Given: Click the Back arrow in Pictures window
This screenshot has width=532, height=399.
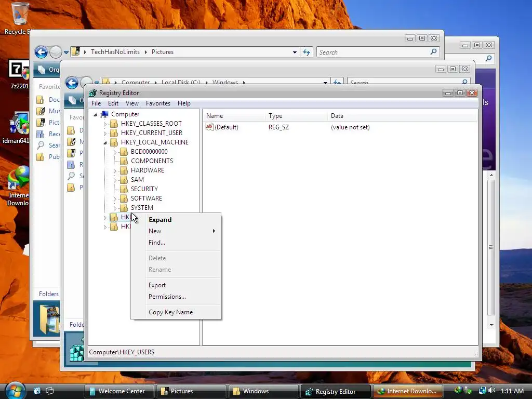Looking at the screenshot, I should click(41, 52).
